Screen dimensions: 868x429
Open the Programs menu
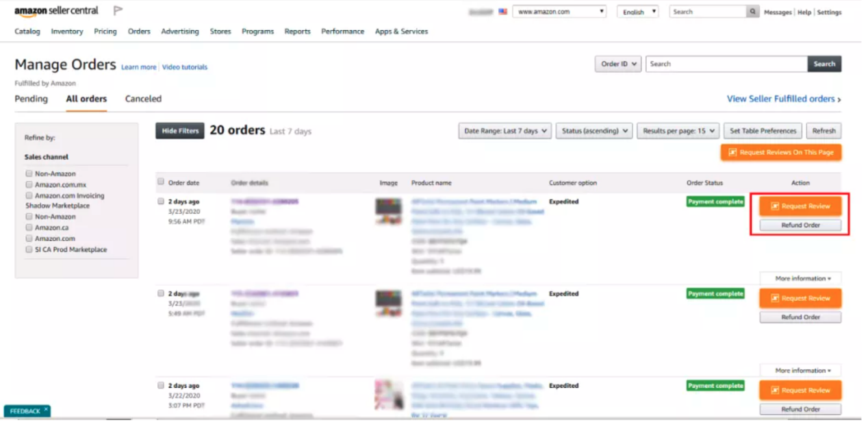point(257,32)
